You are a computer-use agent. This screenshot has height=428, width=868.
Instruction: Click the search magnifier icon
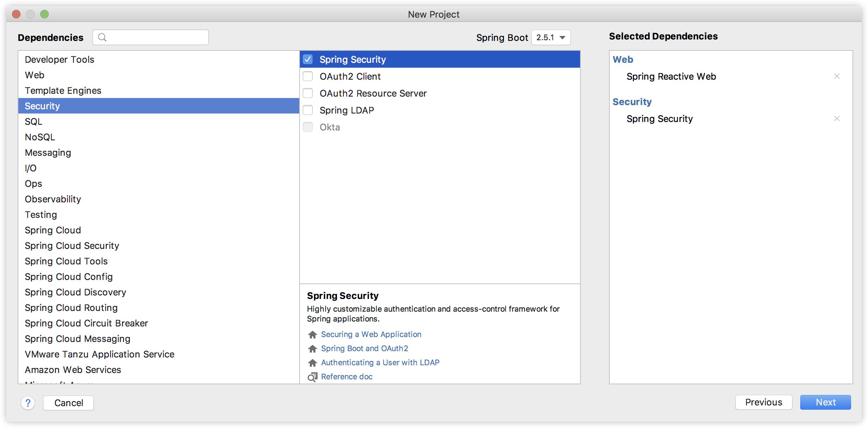pos(103,37)
